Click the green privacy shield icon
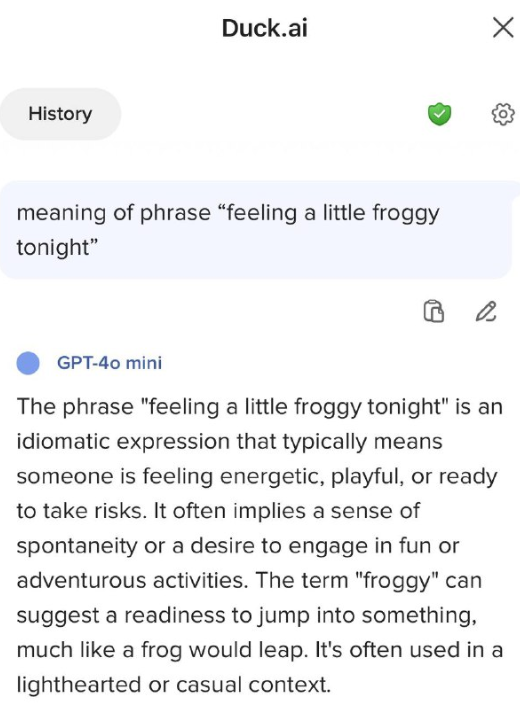The width and height of the screenshot is (520, 716). point(439,114)
